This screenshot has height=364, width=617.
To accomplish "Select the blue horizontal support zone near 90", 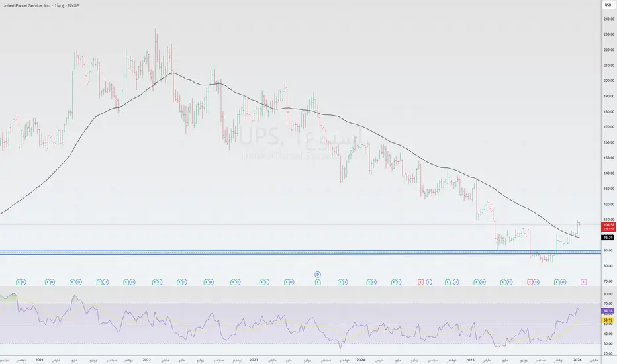I will tap(301, 252).
